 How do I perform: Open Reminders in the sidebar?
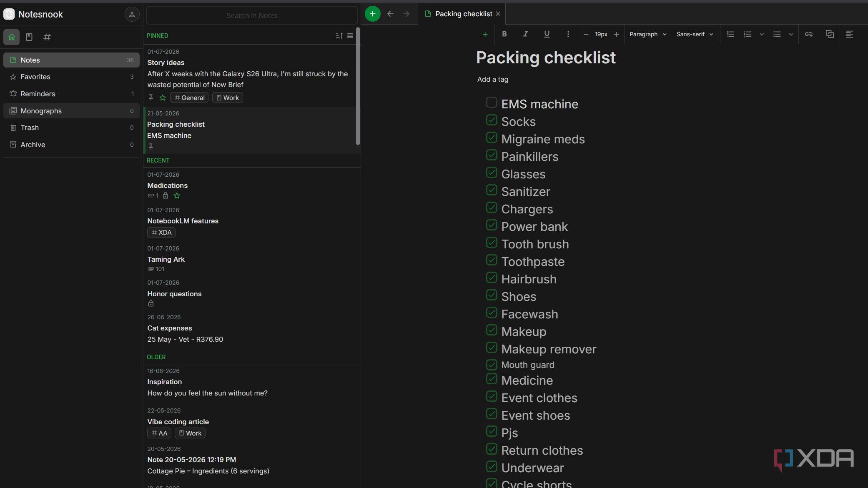coord(71,94)
